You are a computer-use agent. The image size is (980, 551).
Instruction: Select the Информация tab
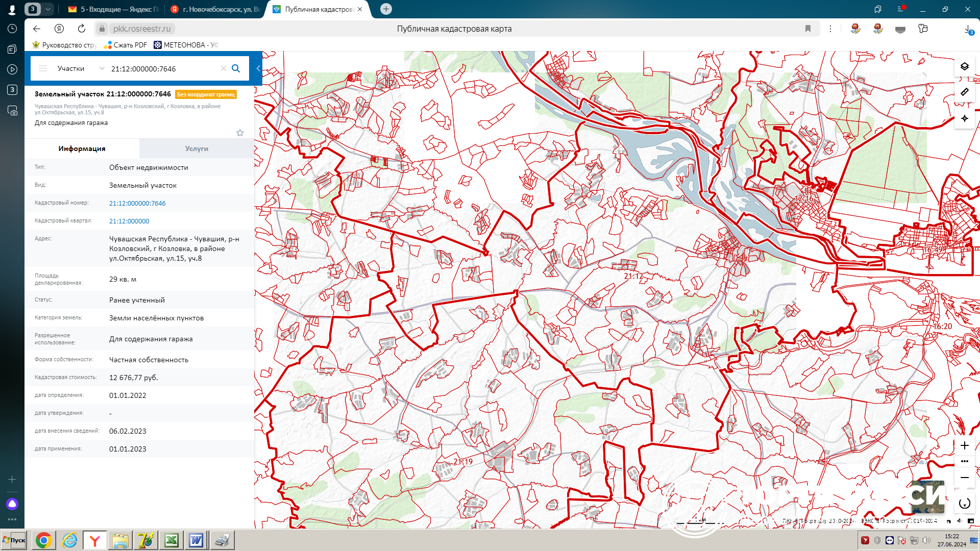coord(82,148)
